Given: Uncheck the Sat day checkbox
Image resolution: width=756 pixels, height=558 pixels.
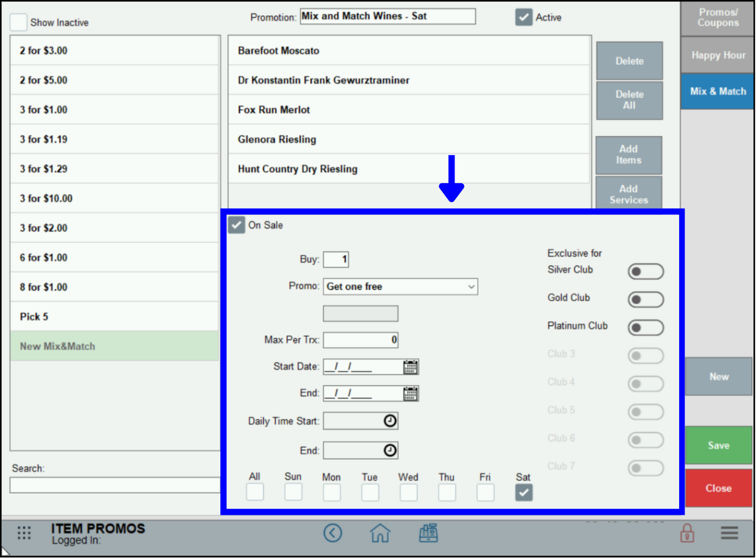Looking at the screenshot, I should click(524, 492).
